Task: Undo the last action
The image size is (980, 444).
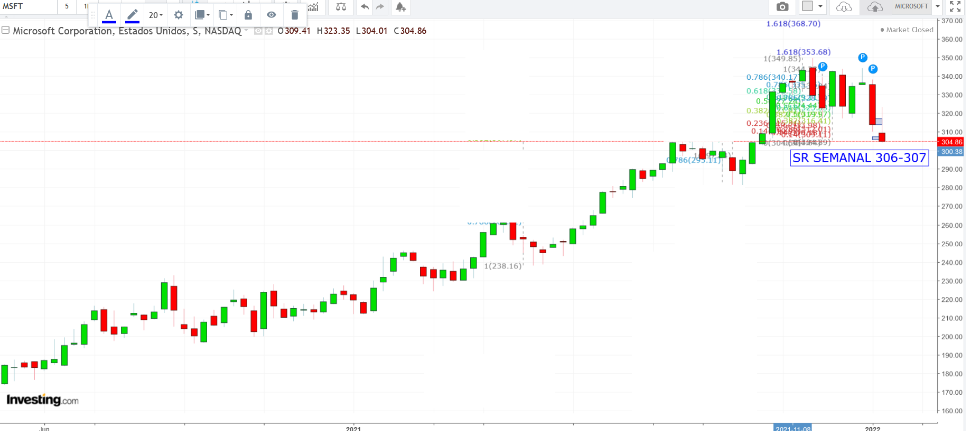Action: click(x=365, y=7)
